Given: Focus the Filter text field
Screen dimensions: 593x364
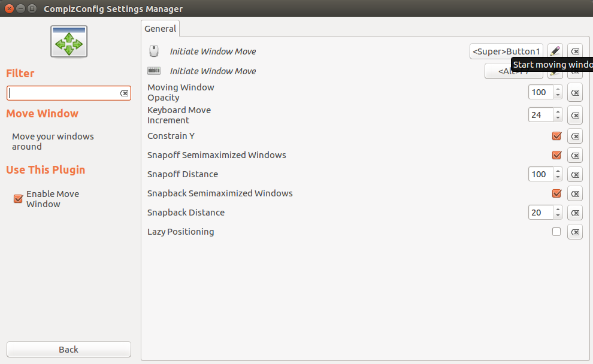Looking at the screenshot, I should (x=63, y=93).
